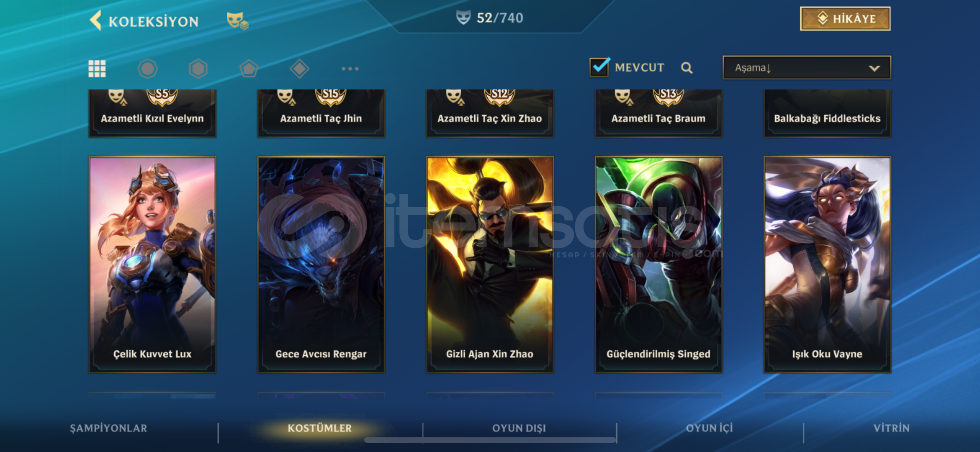Select the diamond rarity filter icon

coord(299,69)
